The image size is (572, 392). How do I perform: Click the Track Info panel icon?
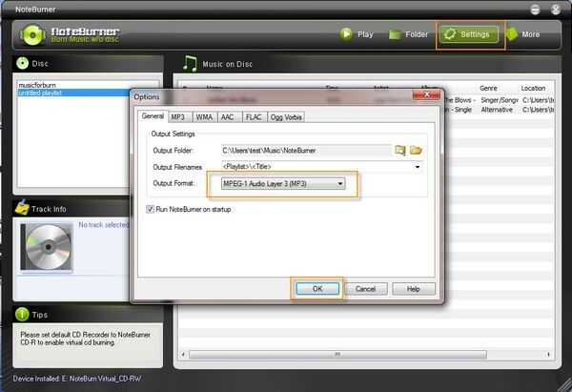pyautogui.click(x=22, y=208)
